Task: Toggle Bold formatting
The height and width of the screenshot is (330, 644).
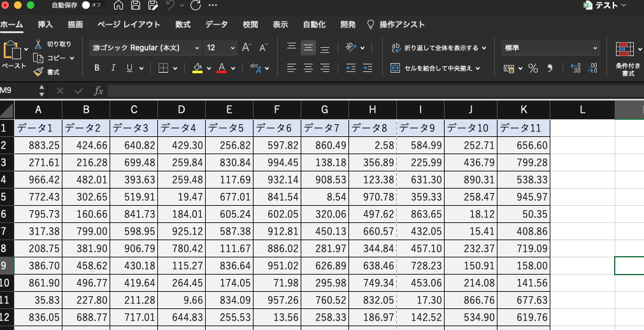Action: point(97,68)
